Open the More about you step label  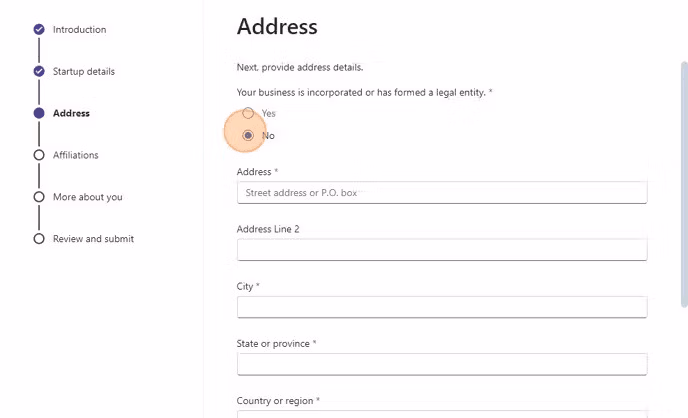pos(88,197)
